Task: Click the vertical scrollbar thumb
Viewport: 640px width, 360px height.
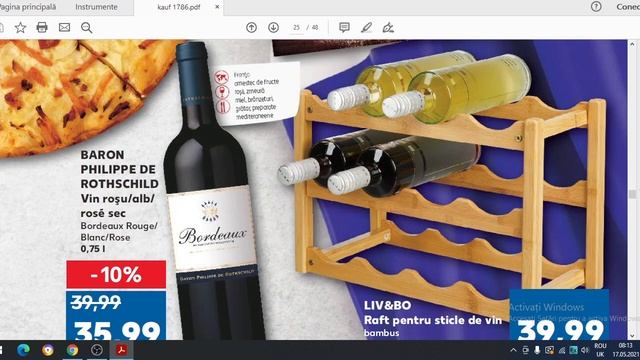Action: pos(633,194)
